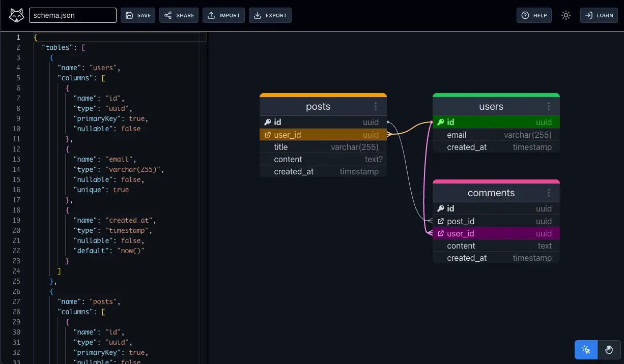Save the schema with SAVE button
624x364 pixels.
tap(138, 15)
